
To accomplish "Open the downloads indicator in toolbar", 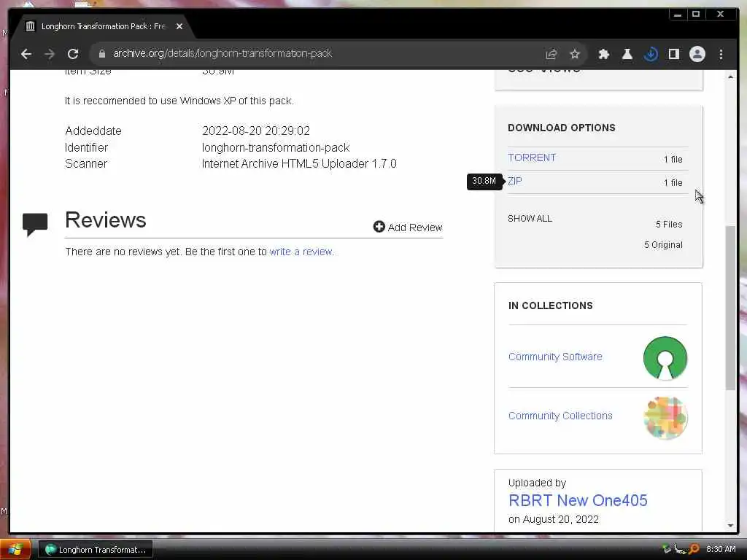I will [650, 54].
